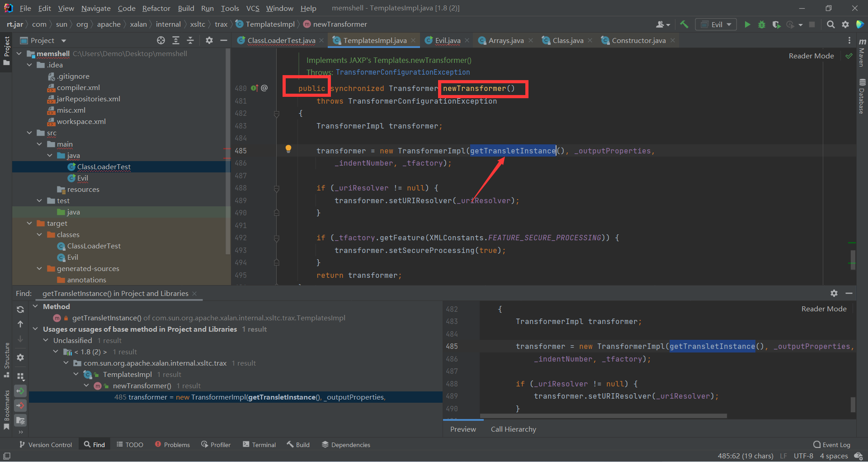Collapse the memshell root folder
The image size is (868, 462).
19,53
